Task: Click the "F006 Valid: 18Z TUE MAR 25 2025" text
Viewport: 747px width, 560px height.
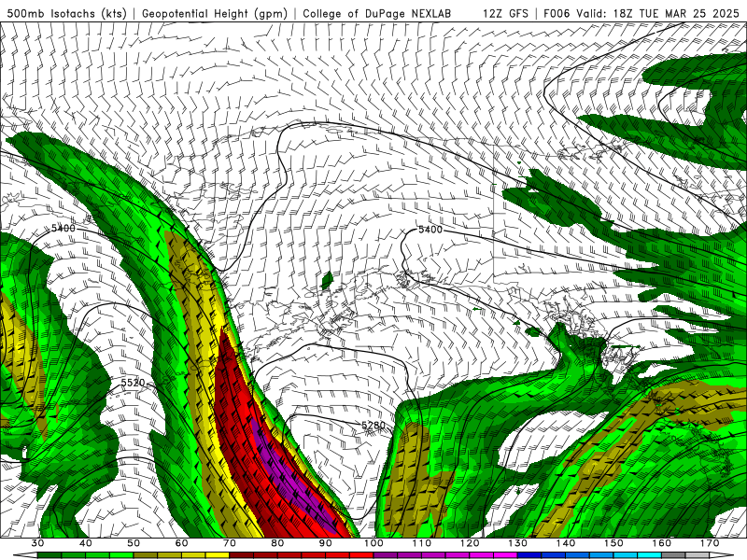Action: coord(641,13)
